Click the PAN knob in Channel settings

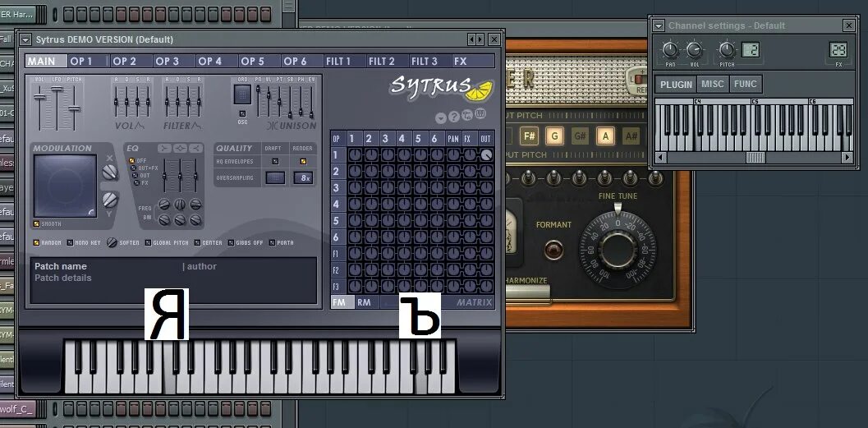click(670, 50)
